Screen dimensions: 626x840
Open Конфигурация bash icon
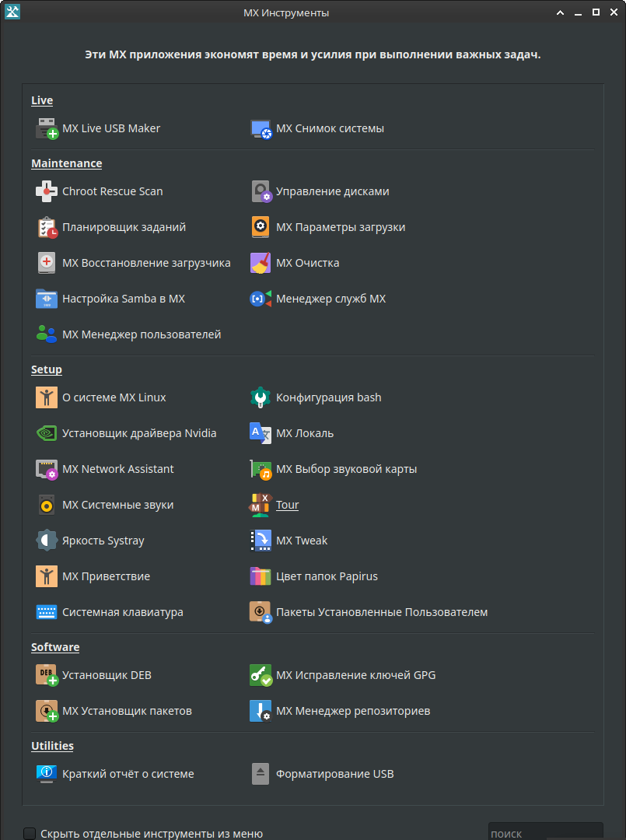click(261, 397)
